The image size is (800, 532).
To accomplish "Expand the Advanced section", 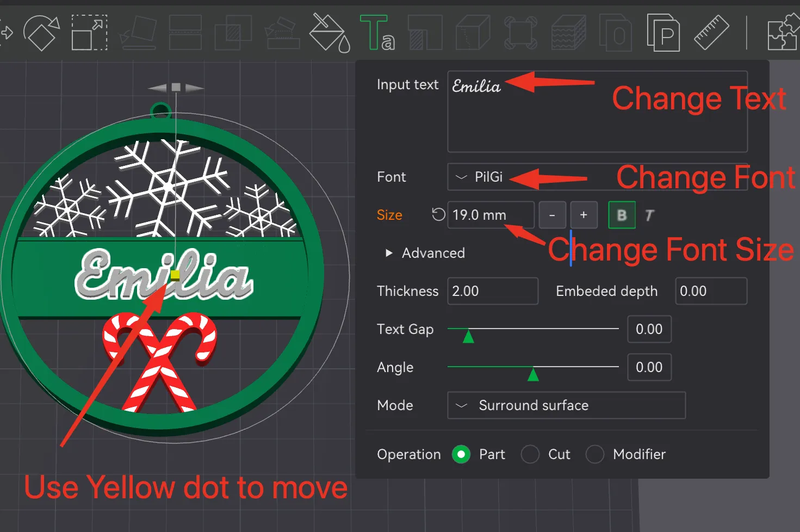I will tap(425, 253).
